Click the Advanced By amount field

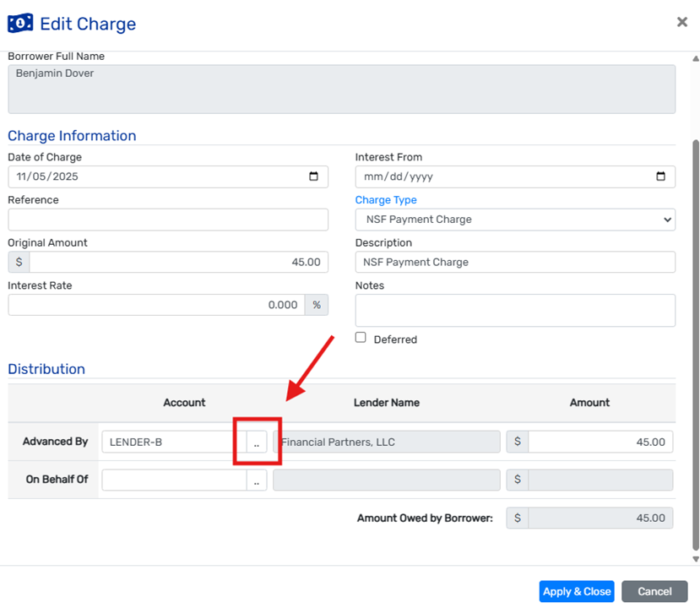[600, 442]
